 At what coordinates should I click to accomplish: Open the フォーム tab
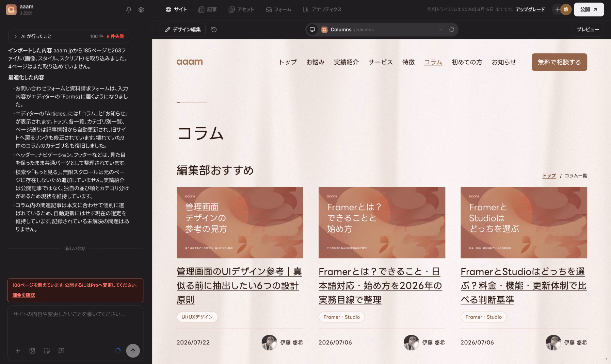(278, 10)
